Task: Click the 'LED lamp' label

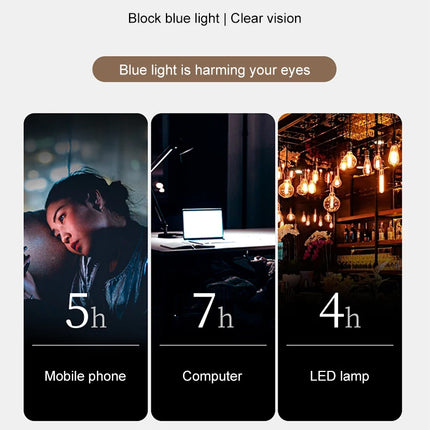Action: pos(339,376)
